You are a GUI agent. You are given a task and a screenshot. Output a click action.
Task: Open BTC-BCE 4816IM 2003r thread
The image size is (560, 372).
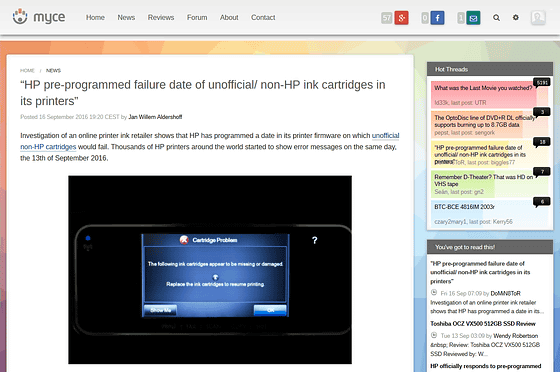(x=464, y=207)
